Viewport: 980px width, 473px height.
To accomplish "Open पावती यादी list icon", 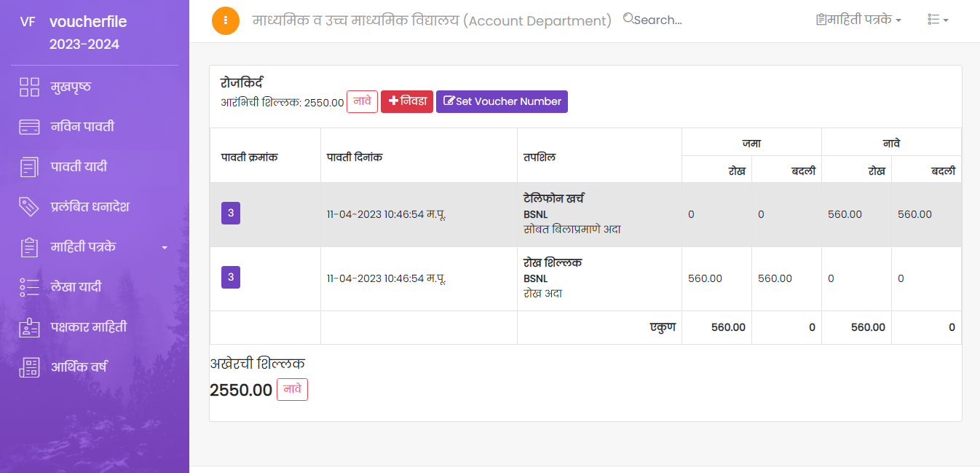I will click(29, 167).
